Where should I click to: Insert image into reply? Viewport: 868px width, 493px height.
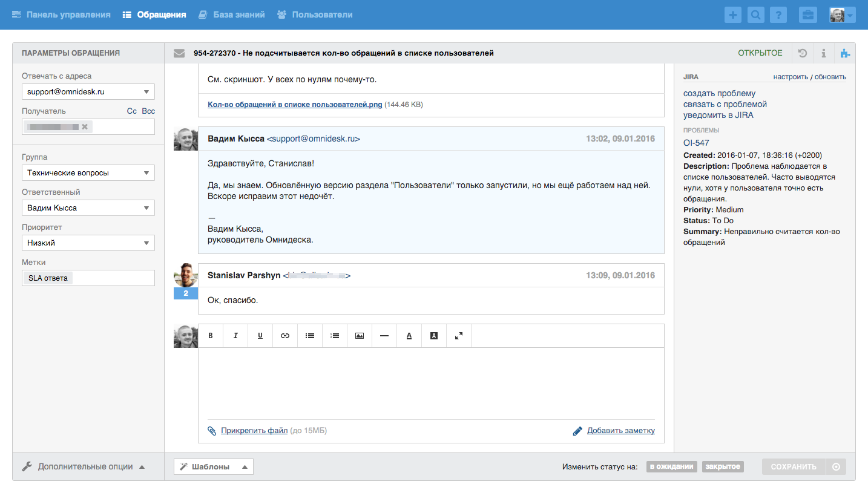click(360, 336)
